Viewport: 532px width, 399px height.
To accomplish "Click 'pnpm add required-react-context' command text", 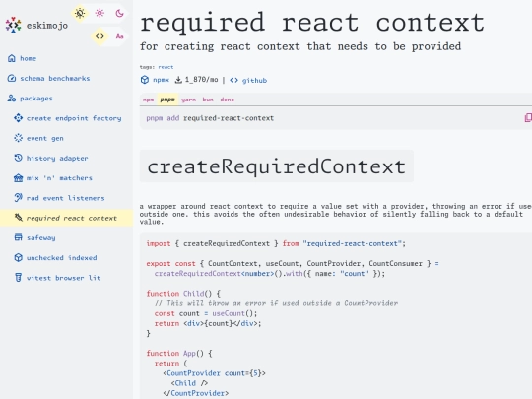I will (210, 118).
